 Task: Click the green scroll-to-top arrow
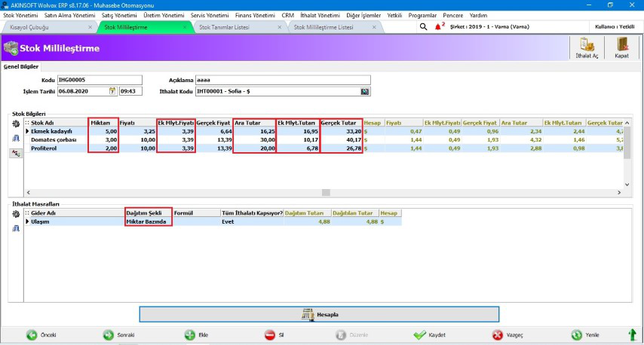(633, 334)
